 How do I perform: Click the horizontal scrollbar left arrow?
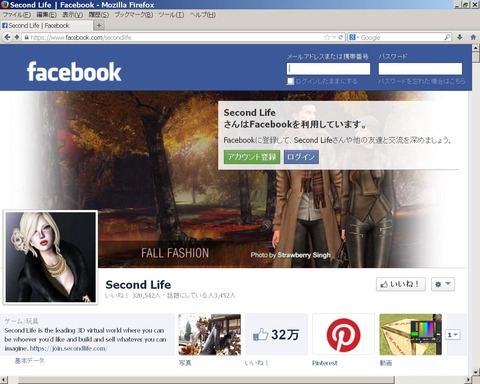click(x=3, y=380)
